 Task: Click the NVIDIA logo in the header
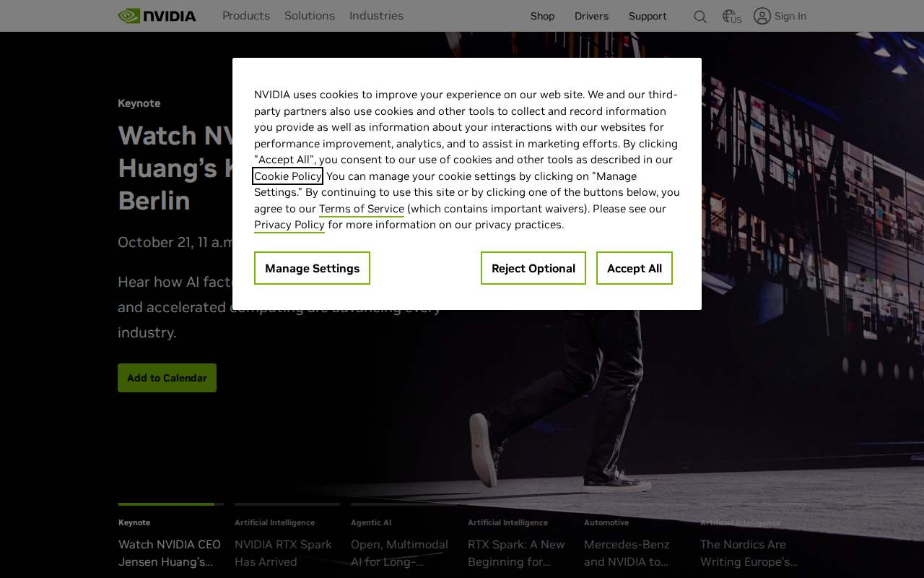[157, 16]
